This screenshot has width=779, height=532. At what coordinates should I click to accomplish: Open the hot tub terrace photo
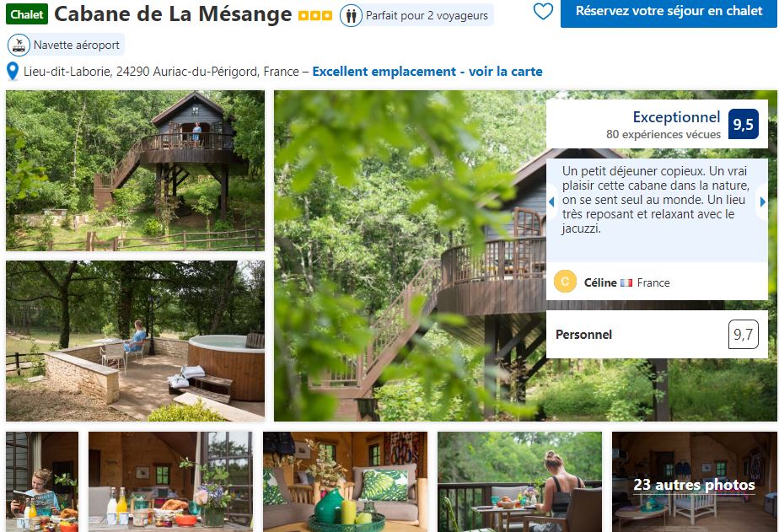[x=135, y=341]
